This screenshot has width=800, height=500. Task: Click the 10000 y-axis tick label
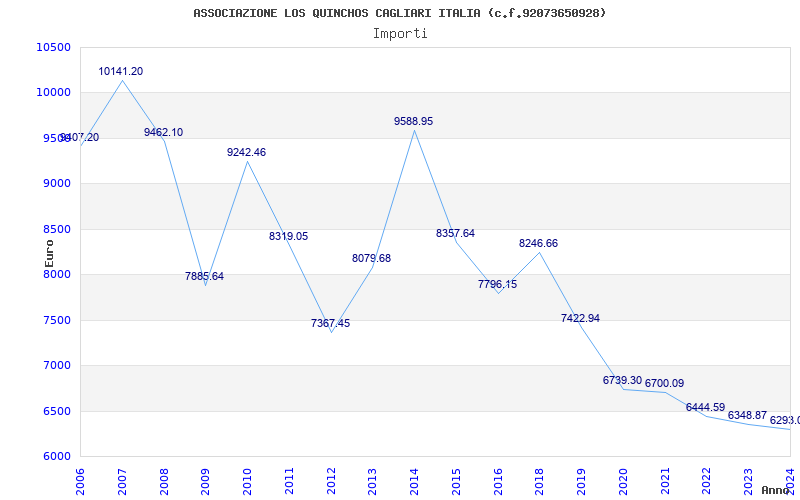[54, 92]
